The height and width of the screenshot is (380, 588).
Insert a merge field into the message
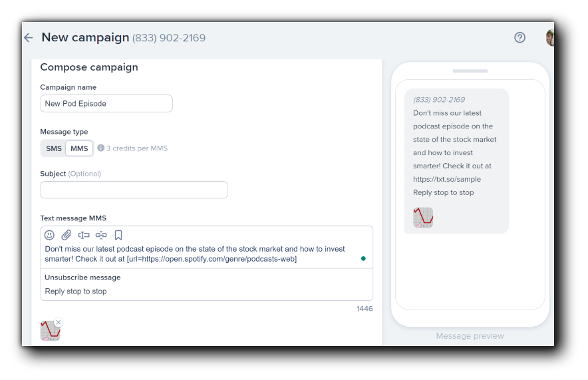point(84,235)
